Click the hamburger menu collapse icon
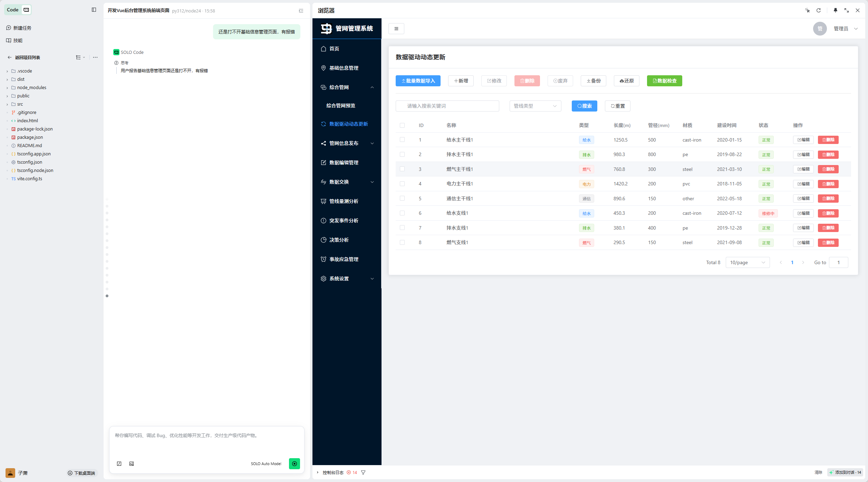This screenshot has width=868, height=482. click(396, 29)
